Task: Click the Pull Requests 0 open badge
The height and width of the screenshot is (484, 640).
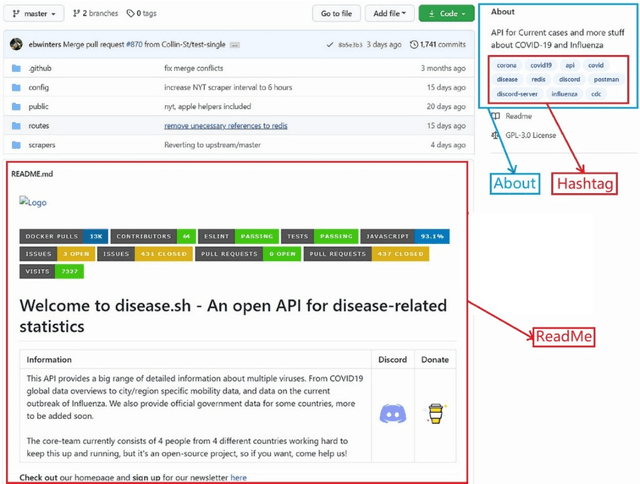Action: [x=248, y=254]
